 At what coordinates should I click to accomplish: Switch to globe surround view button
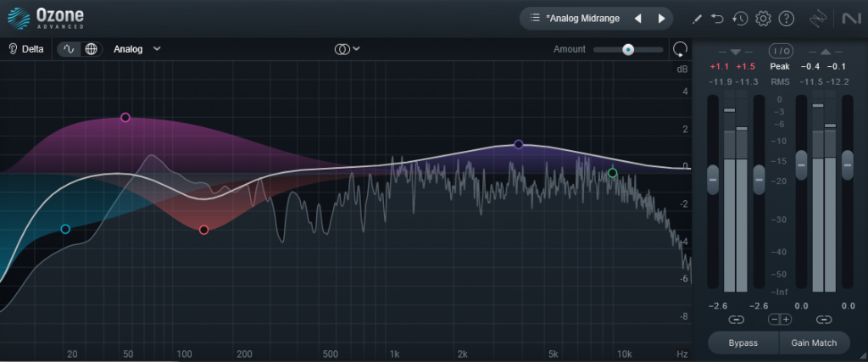click(91, 48)
